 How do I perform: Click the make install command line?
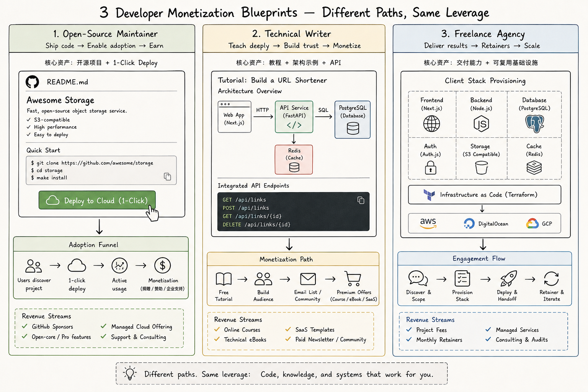coord(49,178)
